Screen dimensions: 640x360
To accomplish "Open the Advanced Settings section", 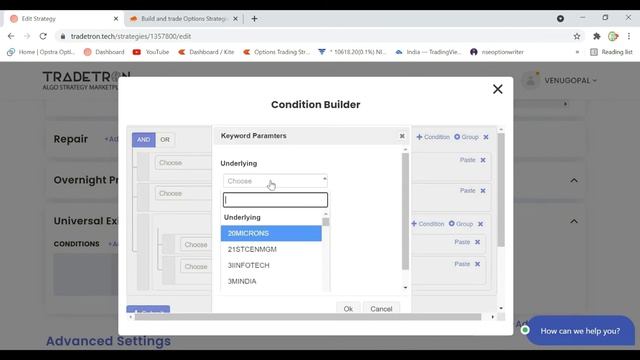I will click(108, 341).
